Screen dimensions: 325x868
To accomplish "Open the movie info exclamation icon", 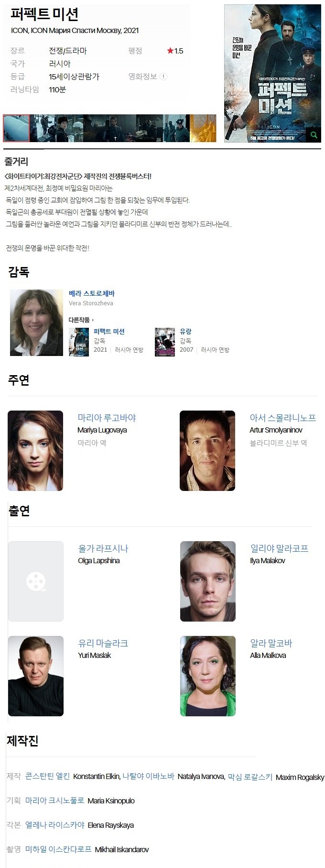I will click(163, 77).
